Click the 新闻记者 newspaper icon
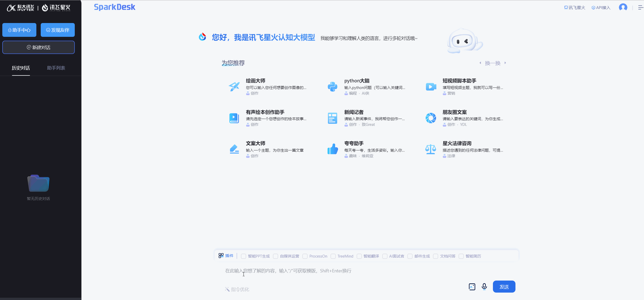Screen dimensions: 644x300 click(332, 118)
